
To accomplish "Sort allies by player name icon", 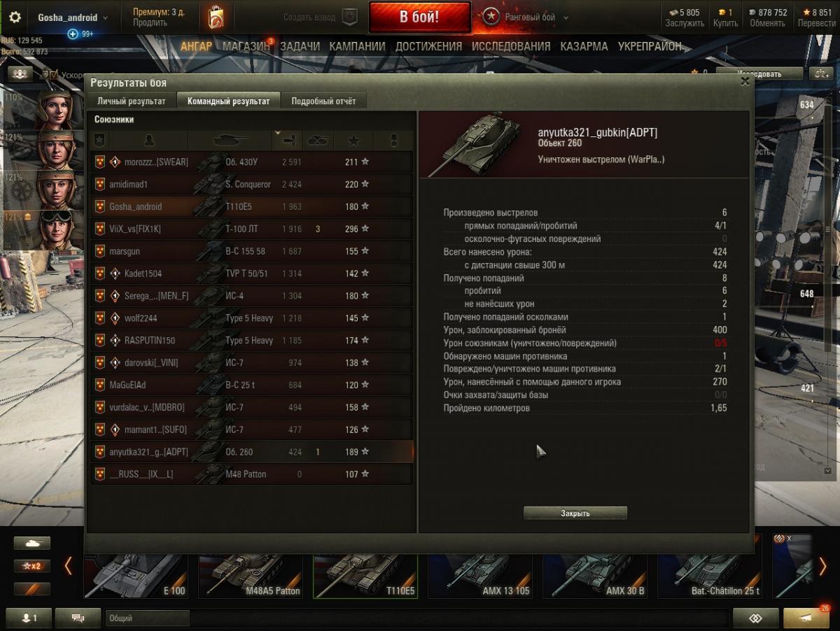I will point(148,140).
